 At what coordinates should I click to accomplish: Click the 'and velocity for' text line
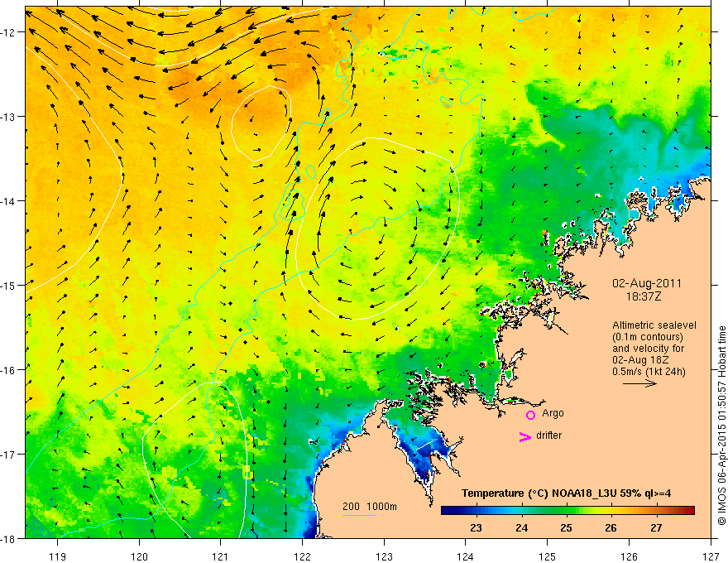(x=648, y=349)
